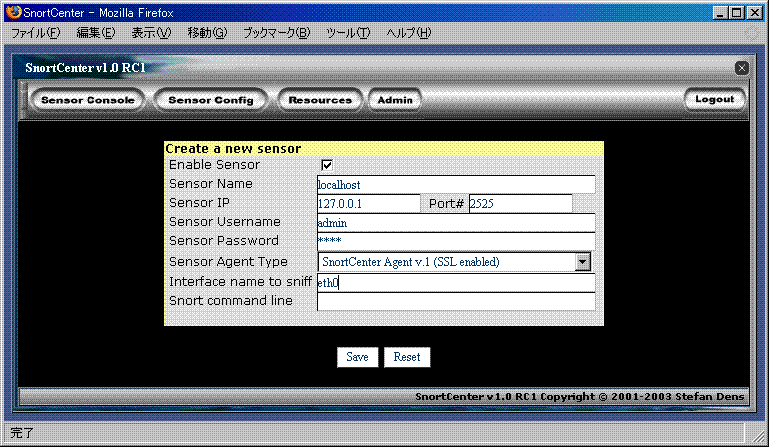
Task: Open the ヘルプ(H) menu
Action: [x=409, y=33]
